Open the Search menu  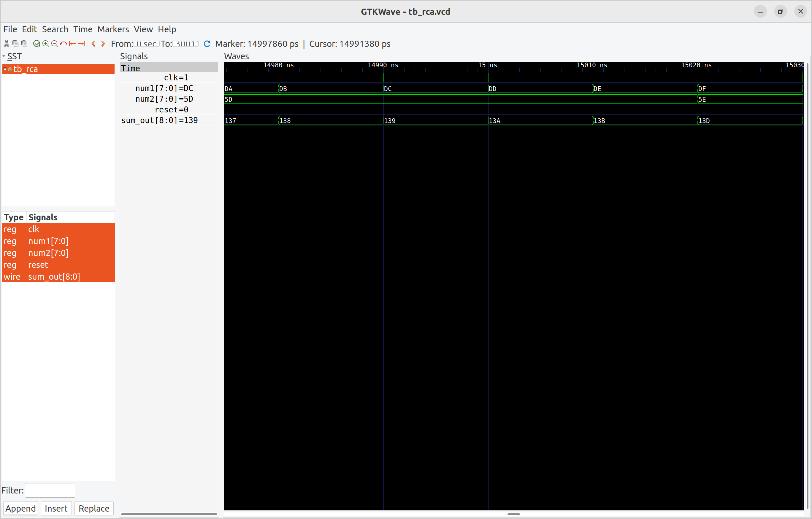tap(55, 29)
